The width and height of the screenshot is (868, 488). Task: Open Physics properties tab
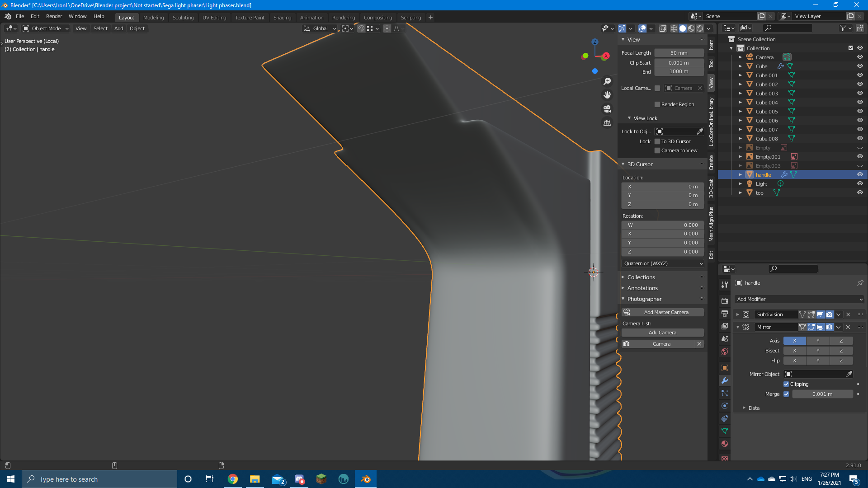(725, 406)
